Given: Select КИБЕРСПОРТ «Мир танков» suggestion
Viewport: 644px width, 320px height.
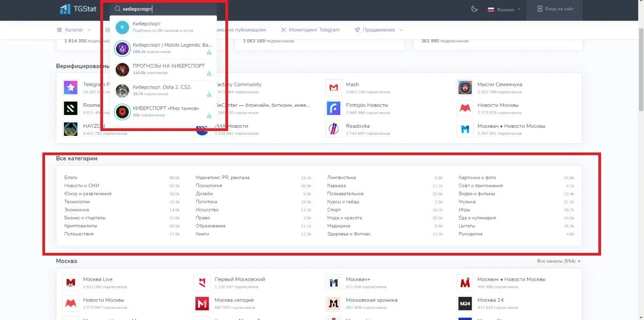Looking at the screenshot, I should click(163, 112).
